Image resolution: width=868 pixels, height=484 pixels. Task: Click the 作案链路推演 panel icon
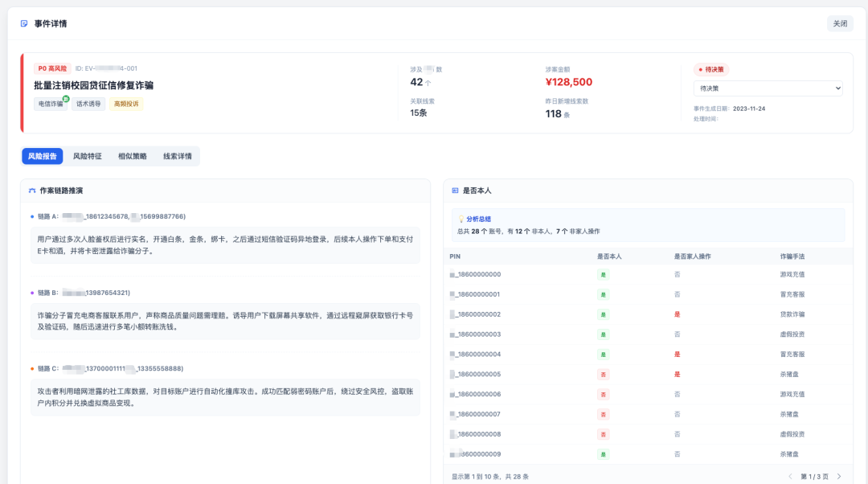[x=32, y=191]
